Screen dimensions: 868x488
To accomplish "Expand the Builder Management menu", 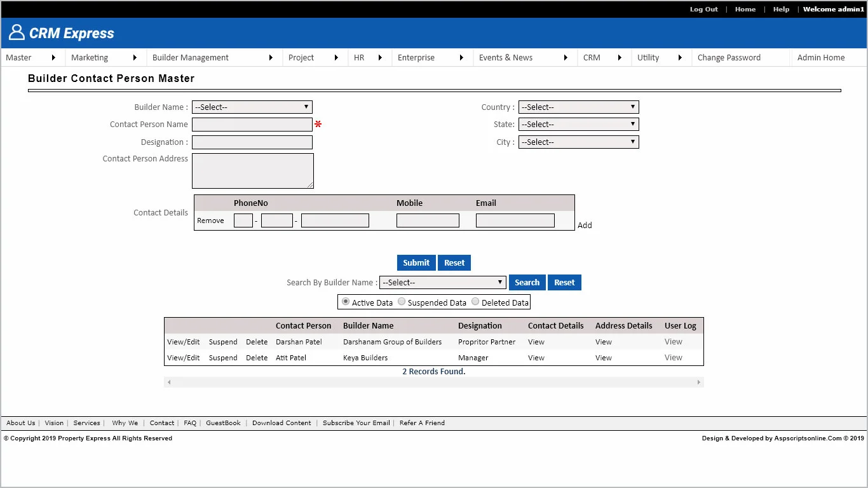I will click(x=214, y=57).
